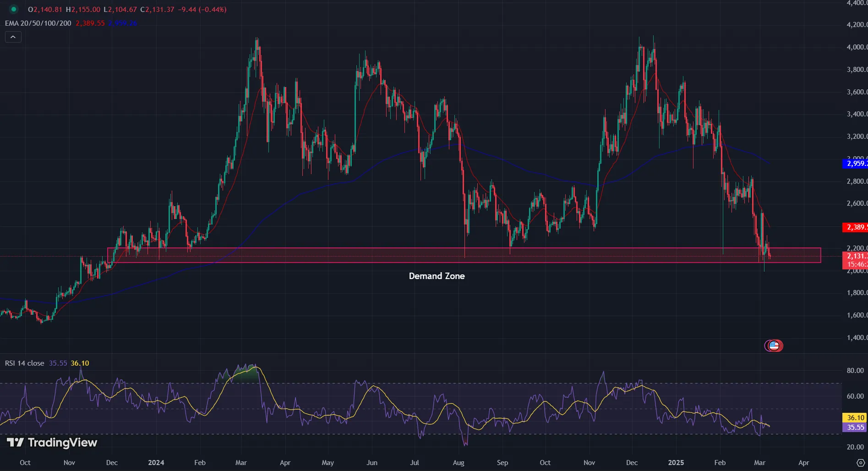Viewport: 868px width, 471px height.
Task: Click the TradingView logo
Action: tap(50, 443)
